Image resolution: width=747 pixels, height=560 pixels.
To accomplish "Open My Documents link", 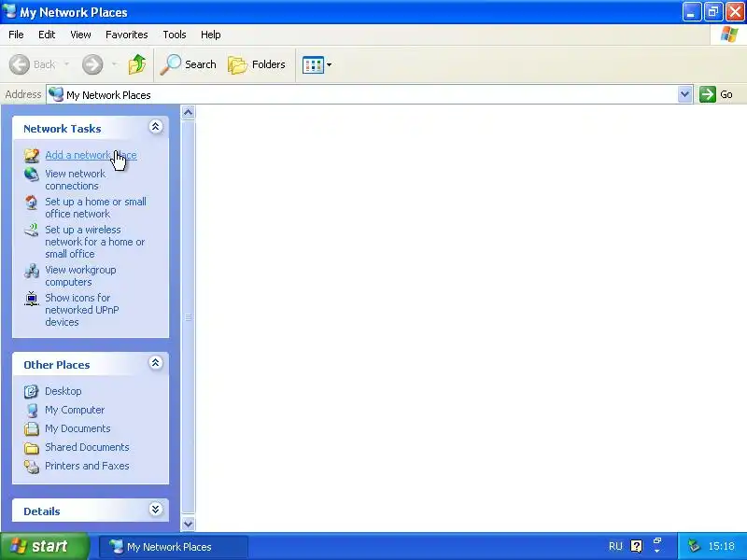I will pos(78,428).
